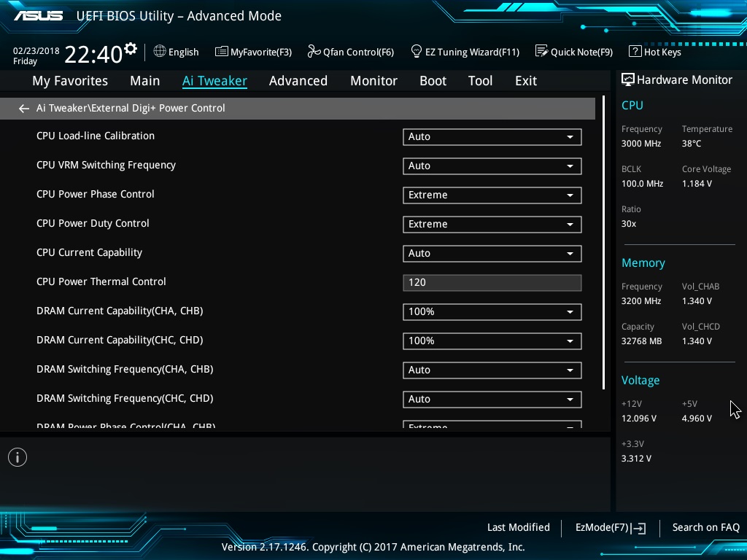This screenshot has height=560, width=747.
Task: Switch to Main tab
Action: 145,81
